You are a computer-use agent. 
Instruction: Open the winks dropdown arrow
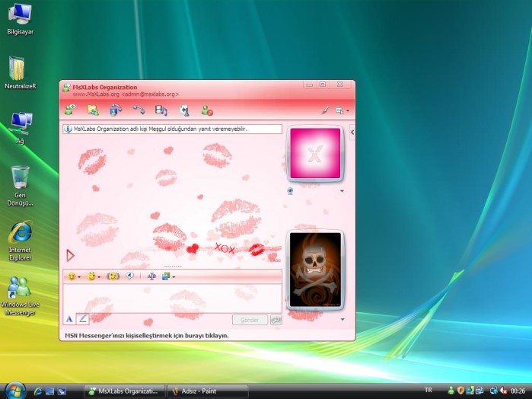click(x=99, y=277)
